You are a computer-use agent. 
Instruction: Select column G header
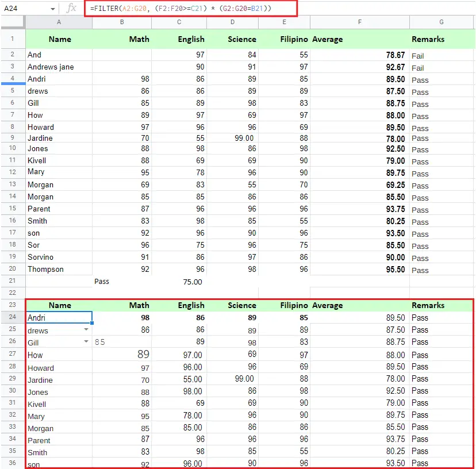(x=442, y=22)
